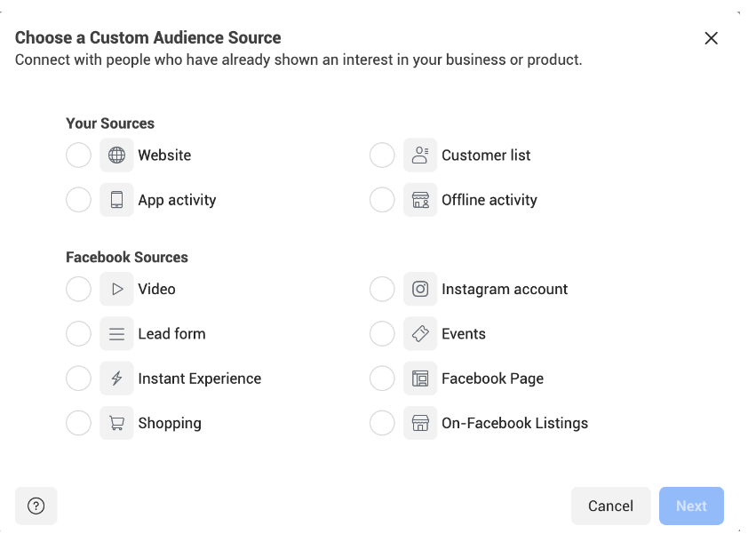Close the Custom Audience Source dialog
Image resolution: width=756 pixels, height=542 pixels.
(711, 38)
